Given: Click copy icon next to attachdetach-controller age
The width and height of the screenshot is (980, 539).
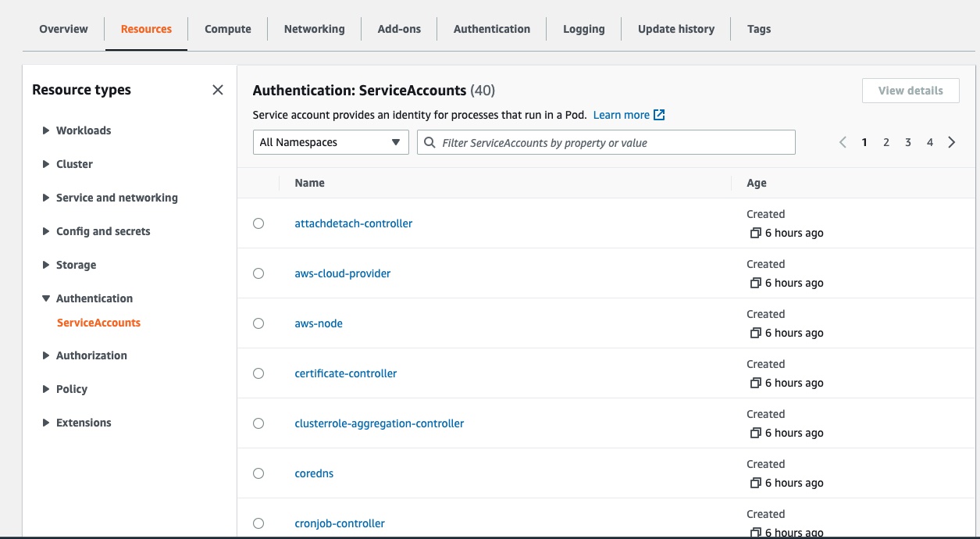Looking at the screenshot, I should (755, 233).
